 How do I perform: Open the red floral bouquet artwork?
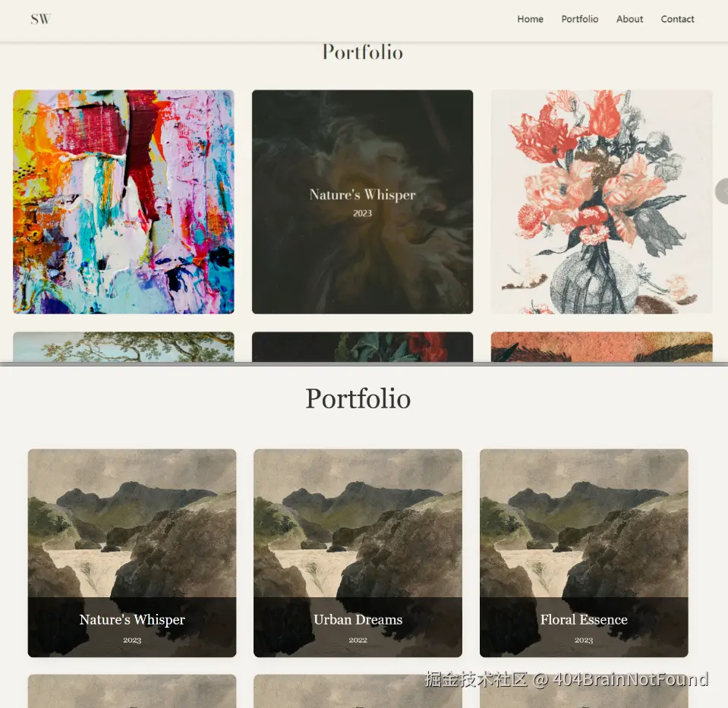click(601, 202)
